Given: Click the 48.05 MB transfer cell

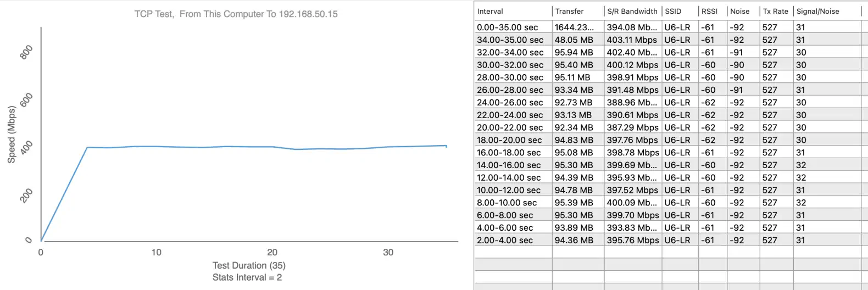Looking at the screenshot, I should (x=574, y=40).
